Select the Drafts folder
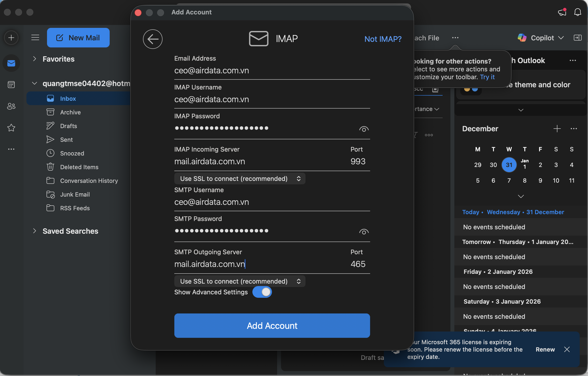Image resolution: width=588 pixels, height=376 pixels. point(69,126)
